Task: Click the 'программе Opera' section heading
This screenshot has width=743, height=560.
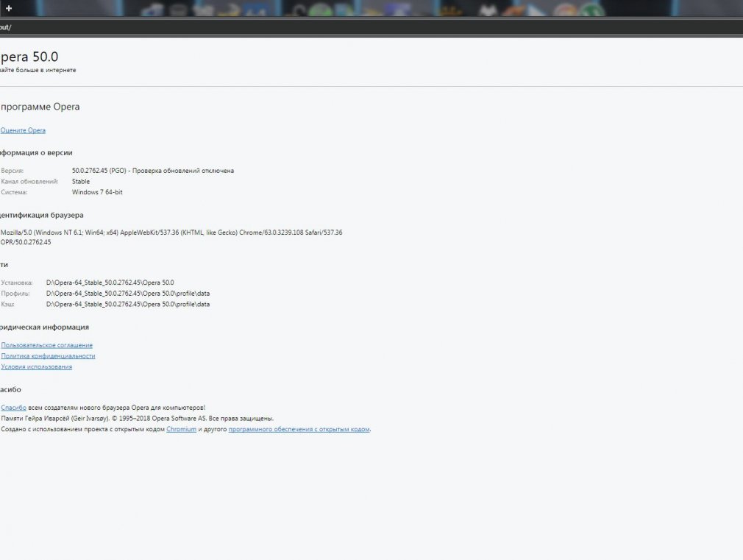Action: (40, 107)
